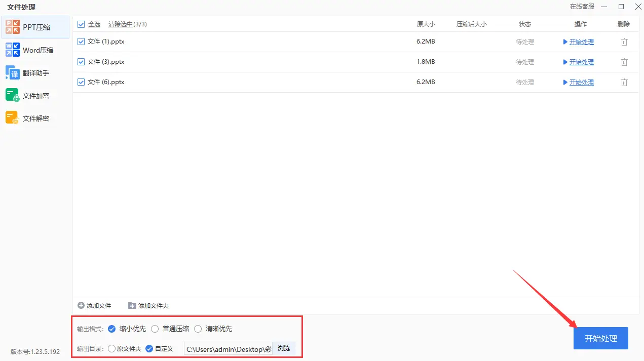Viewport: 644px width, 361px height.
Task: Open 文件加密 file encryption via its icon
Action: click(x=12, y=95)
